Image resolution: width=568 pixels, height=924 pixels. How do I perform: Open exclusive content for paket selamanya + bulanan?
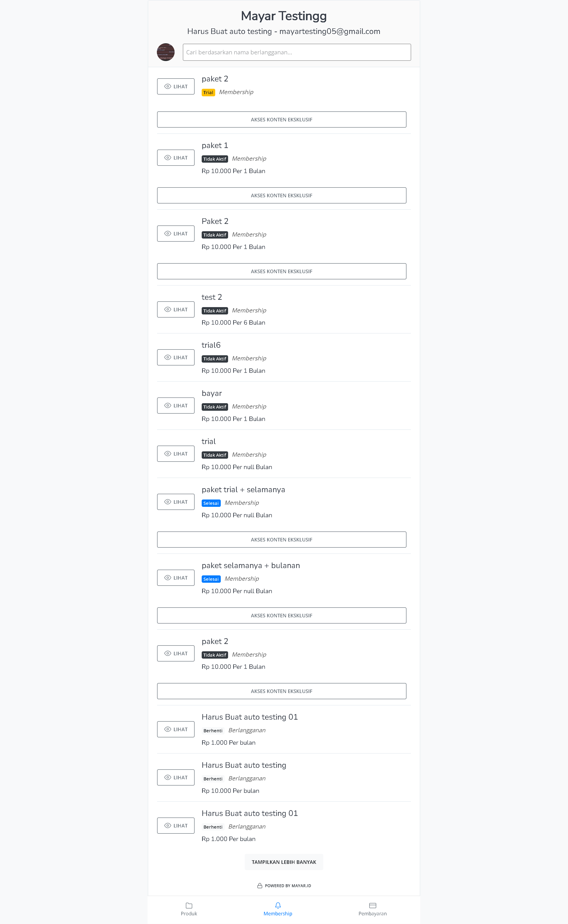[282, 615]
